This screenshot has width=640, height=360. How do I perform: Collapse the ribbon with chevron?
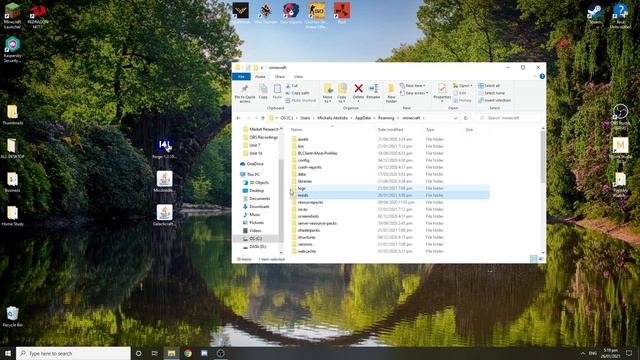point(535,76)
